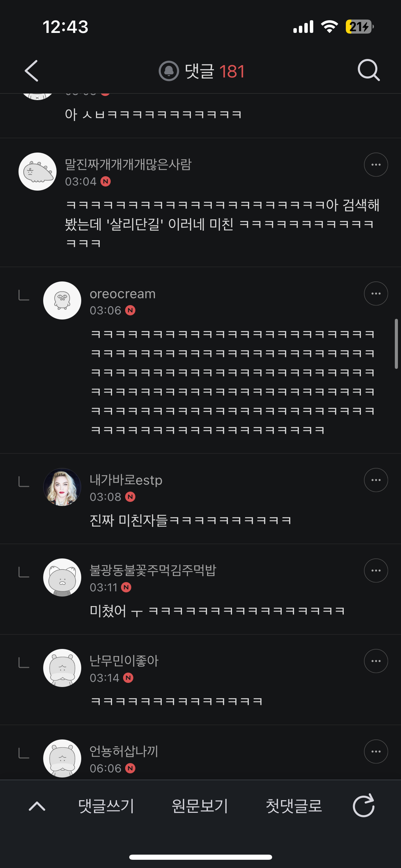Tap the 말진짜개개개개많은사람 profile avatar
Image resolution: width=401 pixels, height=868 pixels.
tap(37, 171)
